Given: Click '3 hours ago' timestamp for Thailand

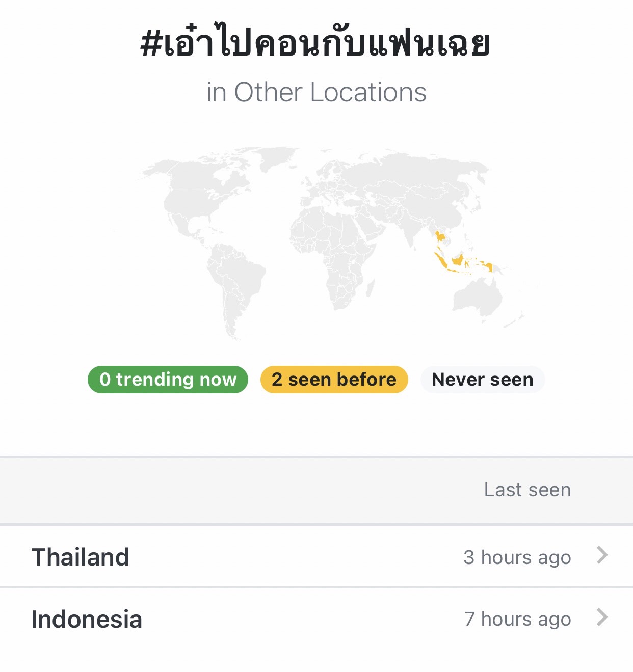Looking at the screenshot, I should point(517,557).
